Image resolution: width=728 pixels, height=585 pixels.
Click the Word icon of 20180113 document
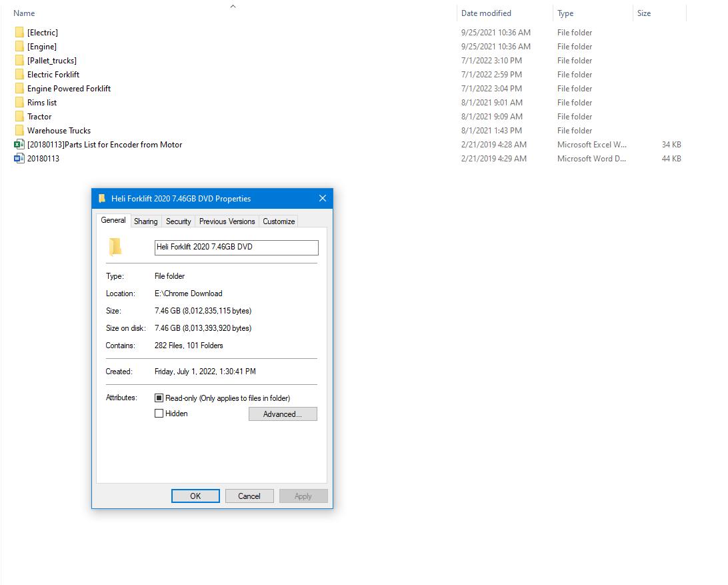click(19, 159)
